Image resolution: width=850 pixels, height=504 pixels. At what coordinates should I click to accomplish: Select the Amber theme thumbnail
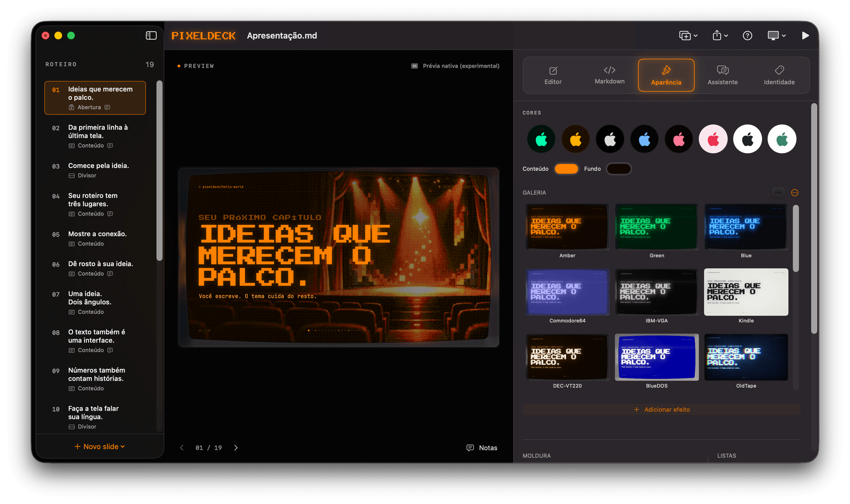[x=567, y=227]
